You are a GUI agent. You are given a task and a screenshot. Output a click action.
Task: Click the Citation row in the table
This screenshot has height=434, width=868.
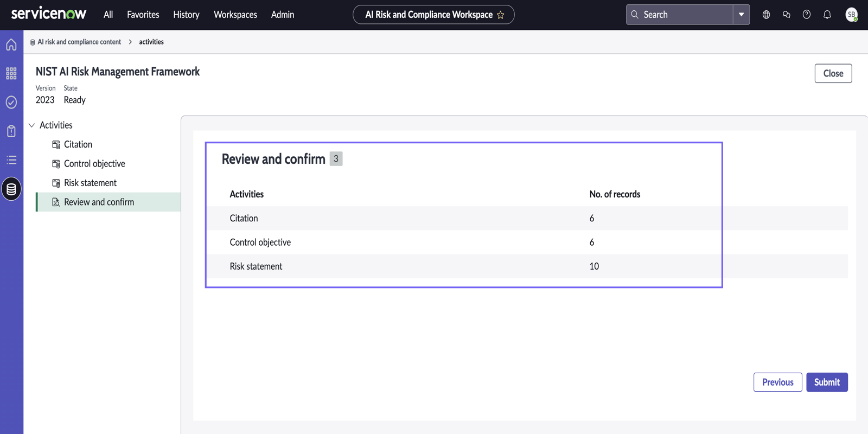pos(527,218)
